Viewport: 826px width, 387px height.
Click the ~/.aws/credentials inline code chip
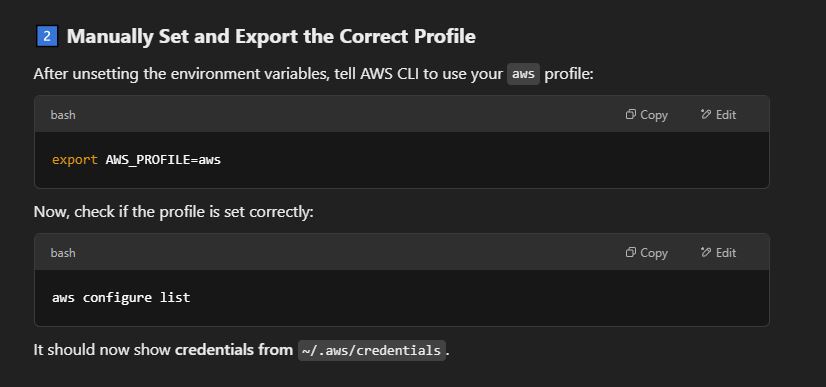372,350
